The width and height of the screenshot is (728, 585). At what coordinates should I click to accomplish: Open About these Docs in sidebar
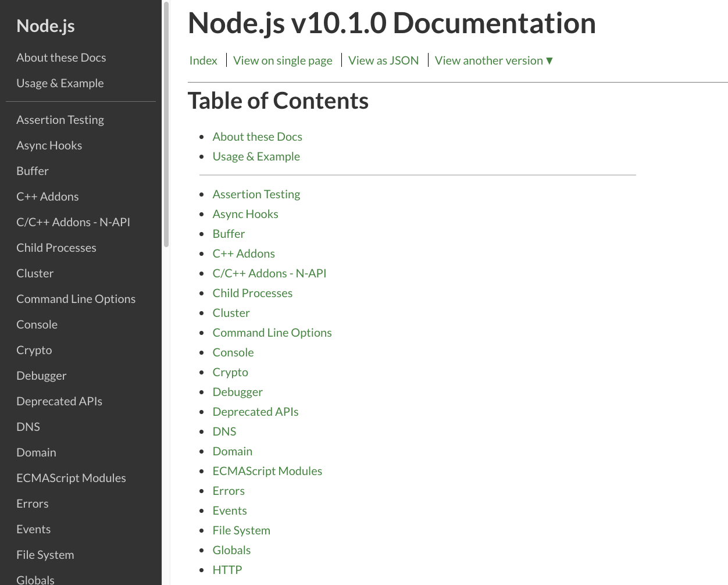pyautogui.click(x=61, y=58)
